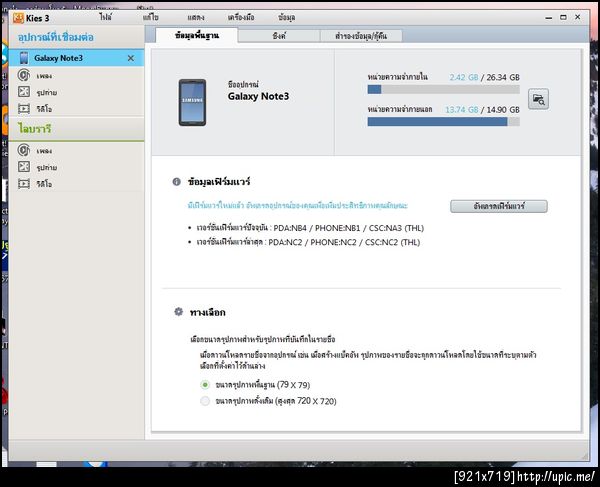
Task: Select the Galaxy Note3 phone icon in sidebar
Action: tap(24, 58)
